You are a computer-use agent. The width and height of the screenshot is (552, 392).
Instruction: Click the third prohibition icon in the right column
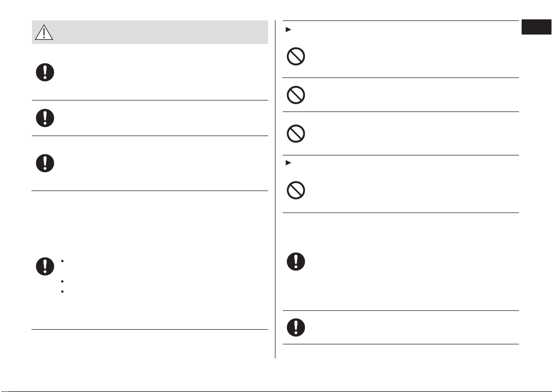click(296, 133)
